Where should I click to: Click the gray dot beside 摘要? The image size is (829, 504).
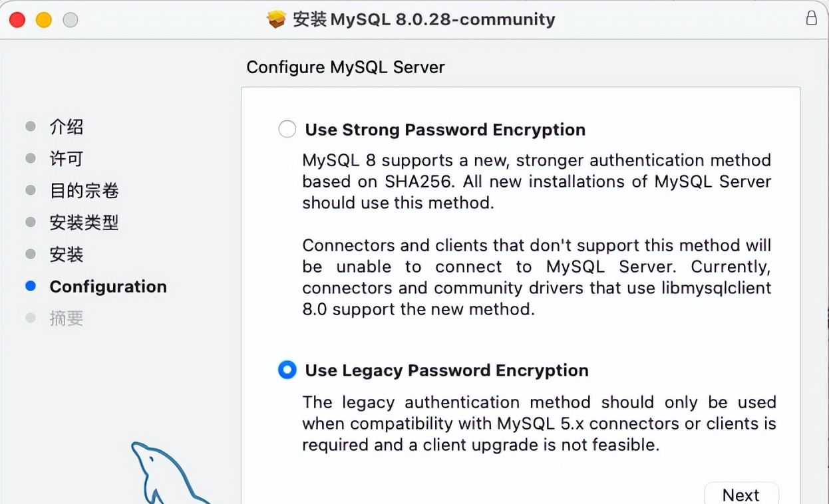click(x=31, y=318)
